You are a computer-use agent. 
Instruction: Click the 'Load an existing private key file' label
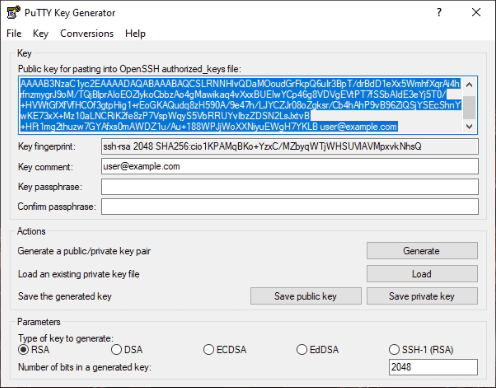tap(79, 274)
